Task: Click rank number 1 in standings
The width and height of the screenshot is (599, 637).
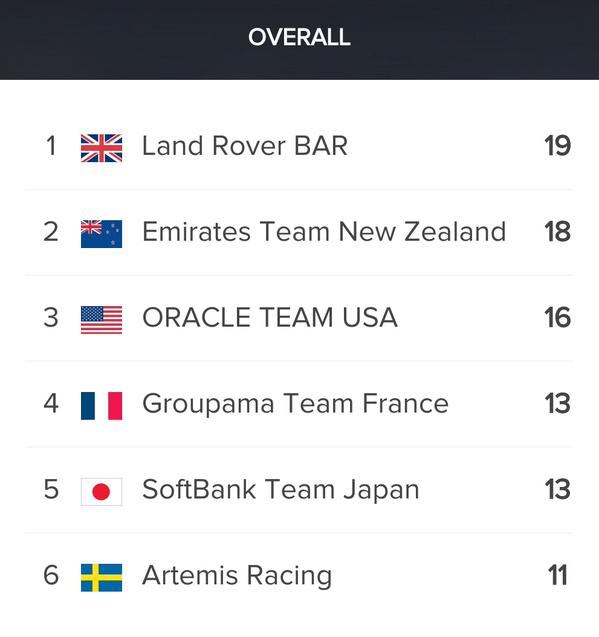Action: point(51,146)
